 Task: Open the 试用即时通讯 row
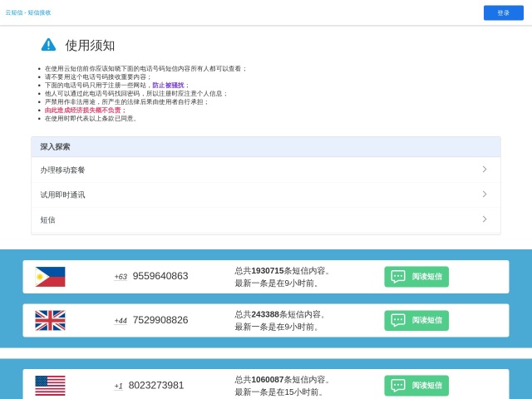pos(266,195)
